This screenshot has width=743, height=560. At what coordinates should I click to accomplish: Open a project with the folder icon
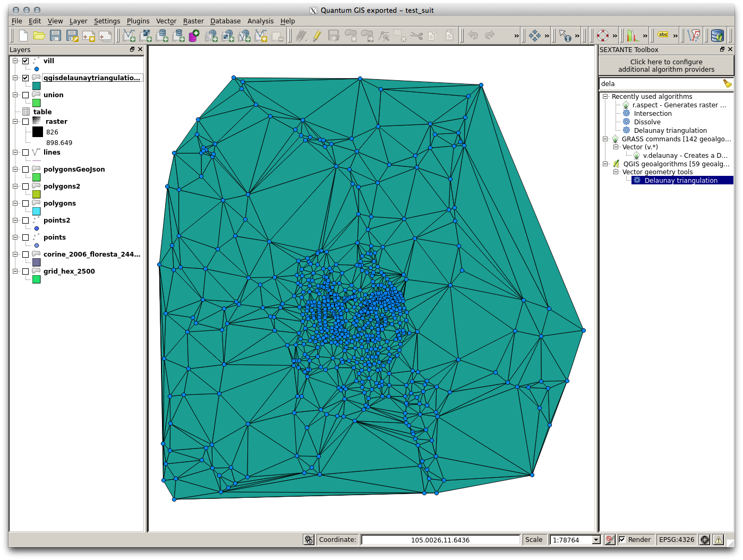[x=39, y=36]
